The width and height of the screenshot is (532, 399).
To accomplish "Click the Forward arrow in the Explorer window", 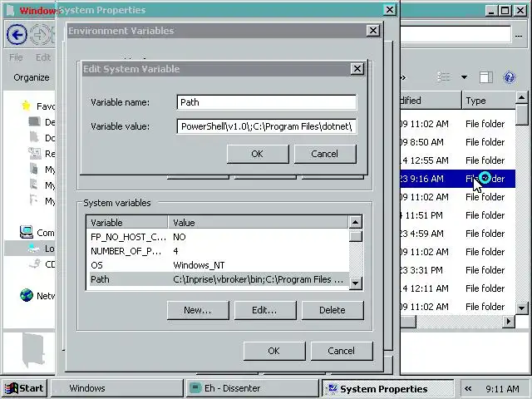I will 40,34.
